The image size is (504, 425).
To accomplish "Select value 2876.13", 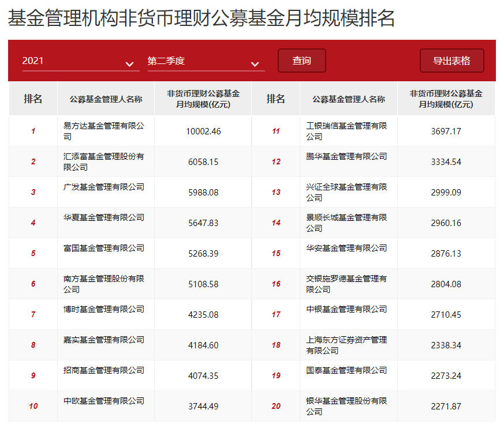I will click(x=446, y=253).
